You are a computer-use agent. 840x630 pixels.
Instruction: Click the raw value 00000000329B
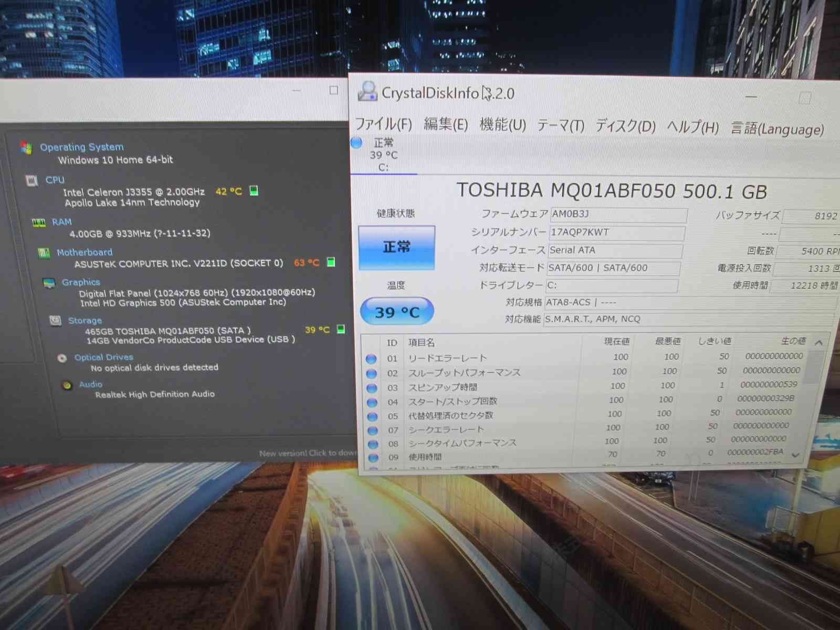coord(766,398)
